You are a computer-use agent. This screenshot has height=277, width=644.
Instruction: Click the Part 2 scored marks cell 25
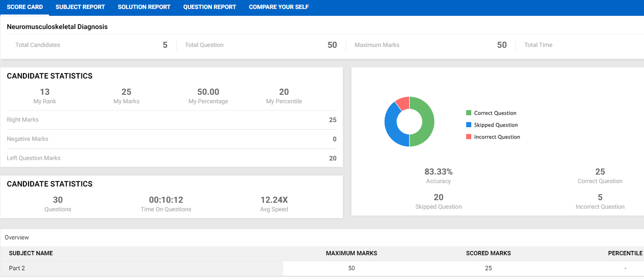click(x=488, y=268)
